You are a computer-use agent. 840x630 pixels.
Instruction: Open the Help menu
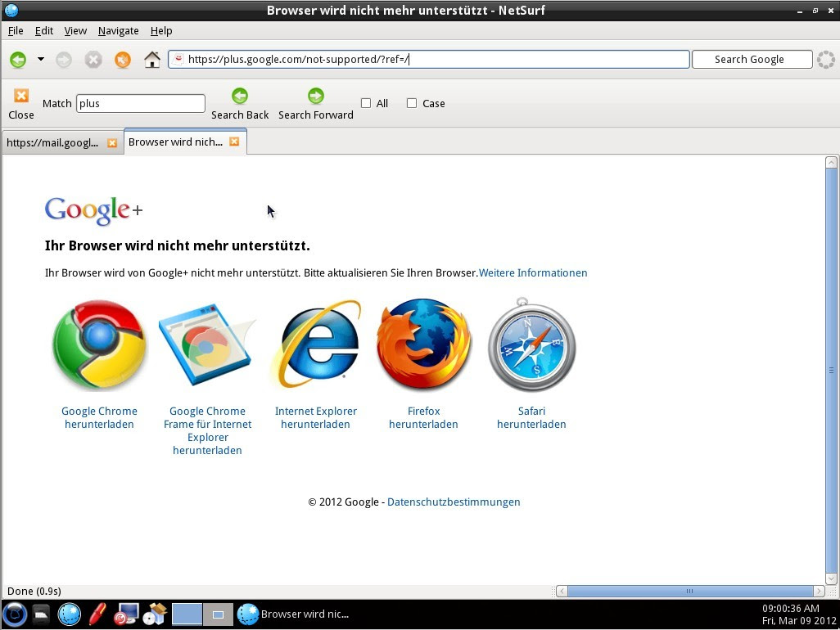[x=161, y=30]
